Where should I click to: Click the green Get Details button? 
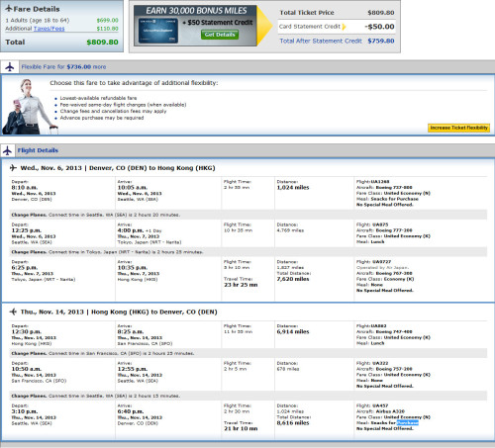(220, 35)
